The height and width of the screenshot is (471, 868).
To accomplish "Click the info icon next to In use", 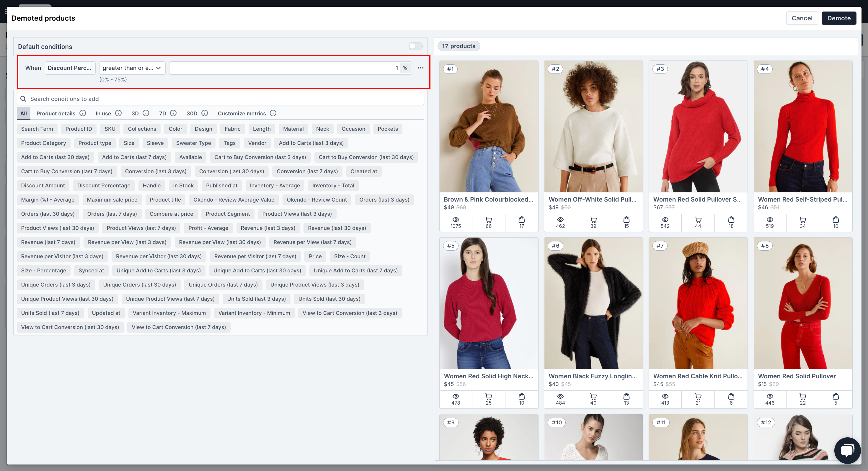I will 118,113.
